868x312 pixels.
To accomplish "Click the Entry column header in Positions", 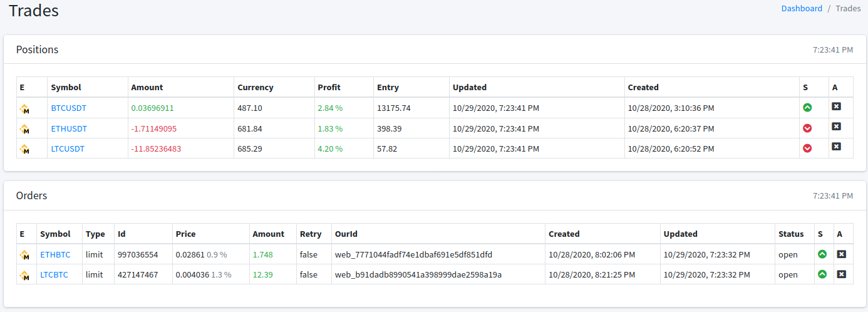I will (x=388, y=88).
